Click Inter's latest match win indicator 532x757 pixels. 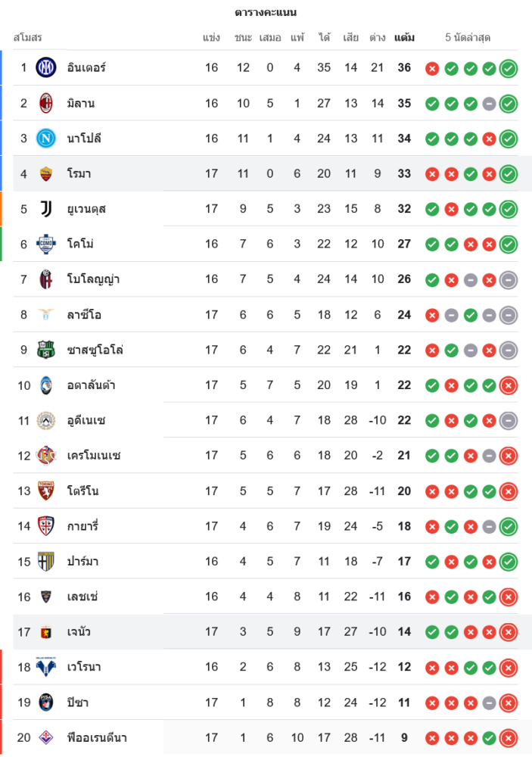[509, 68]
